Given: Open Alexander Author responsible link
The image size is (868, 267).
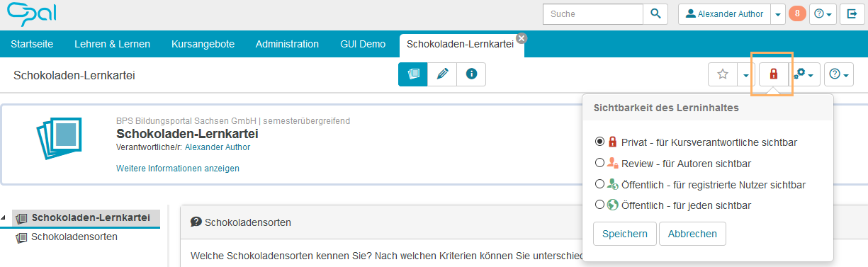Looking at the screenshot, I should (218, 147).
